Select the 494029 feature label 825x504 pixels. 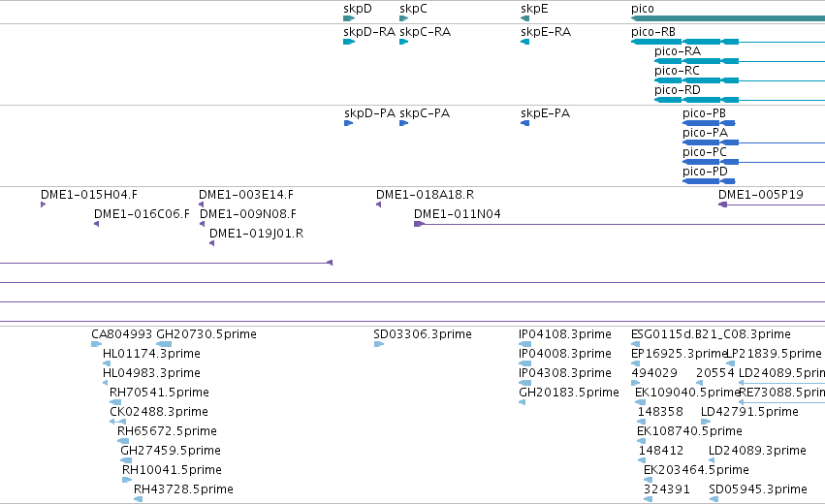tap(654, 373)
